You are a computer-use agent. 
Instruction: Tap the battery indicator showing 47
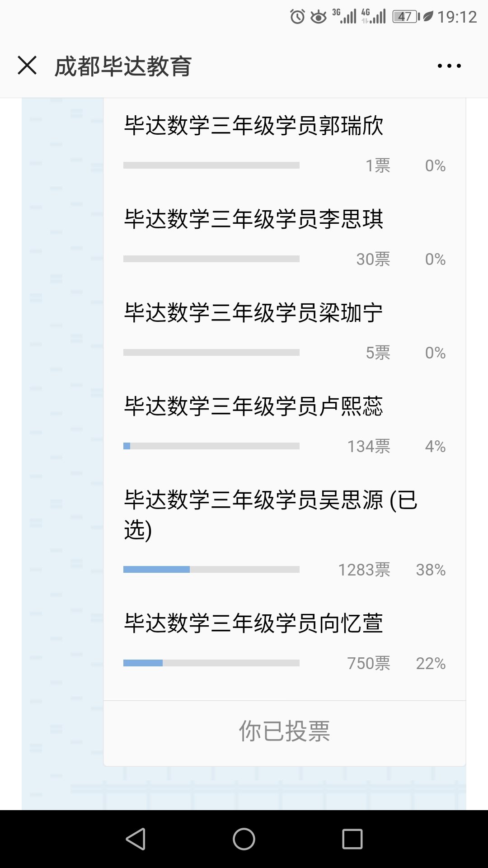click(406, 17)
